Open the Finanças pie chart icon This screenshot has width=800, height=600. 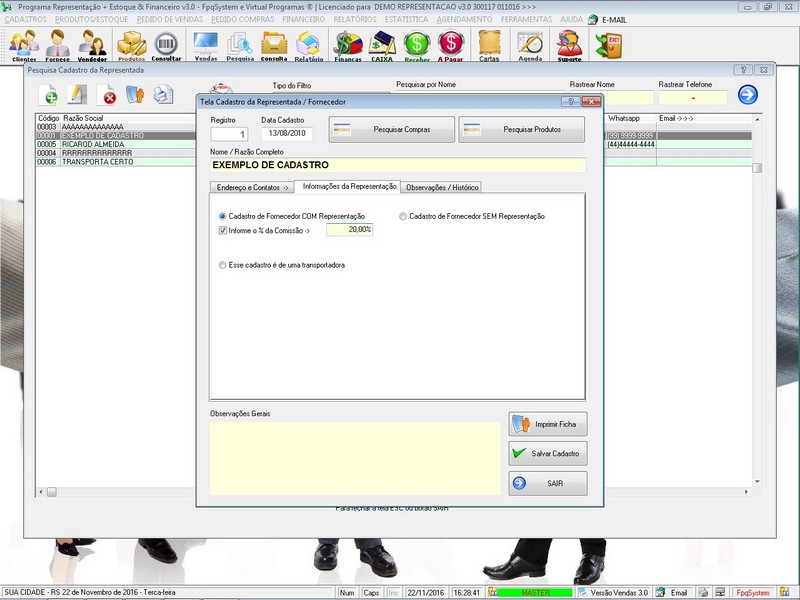pyautogui.click(x=347, y=45)
